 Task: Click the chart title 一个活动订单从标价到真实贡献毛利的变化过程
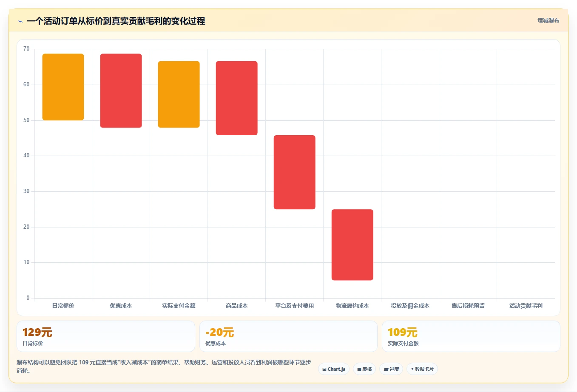[116, 21]
